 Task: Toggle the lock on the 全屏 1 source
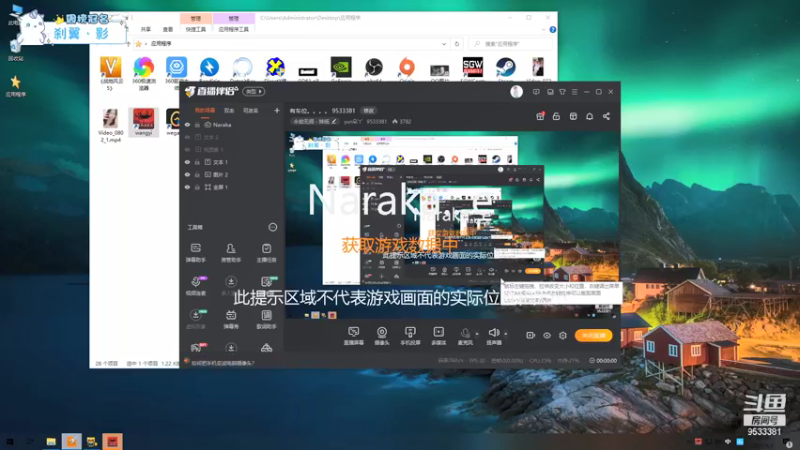[197, 187]
